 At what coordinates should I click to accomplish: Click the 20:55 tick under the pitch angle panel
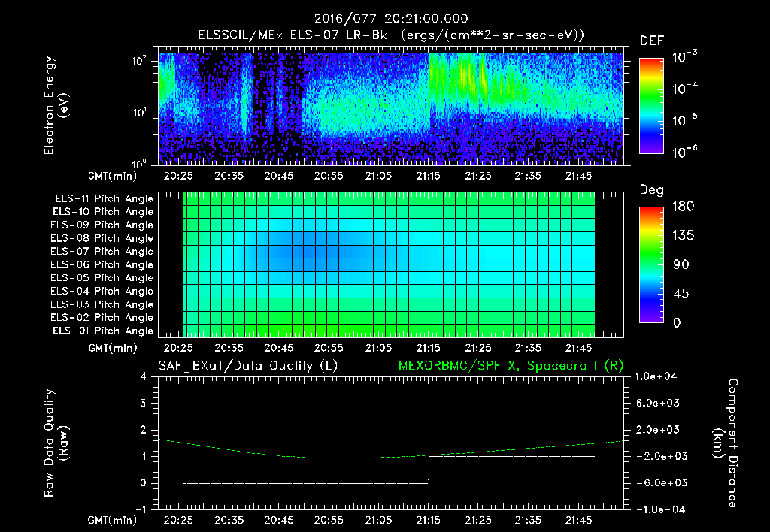329,348
